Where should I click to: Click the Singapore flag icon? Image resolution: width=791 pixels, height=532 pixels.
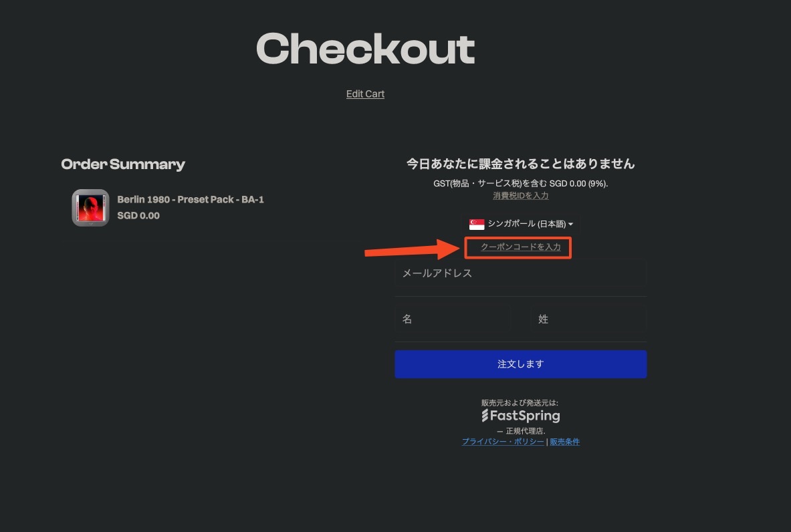[477, 224]
